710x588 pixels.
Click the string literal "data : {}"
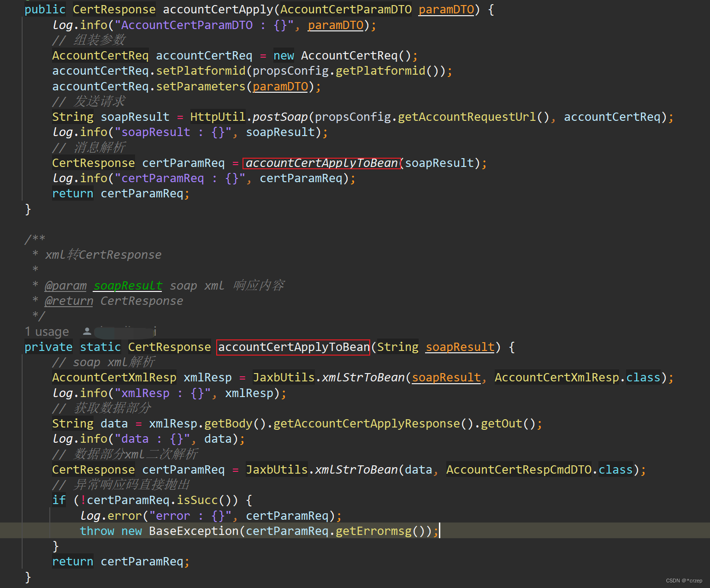152,439
